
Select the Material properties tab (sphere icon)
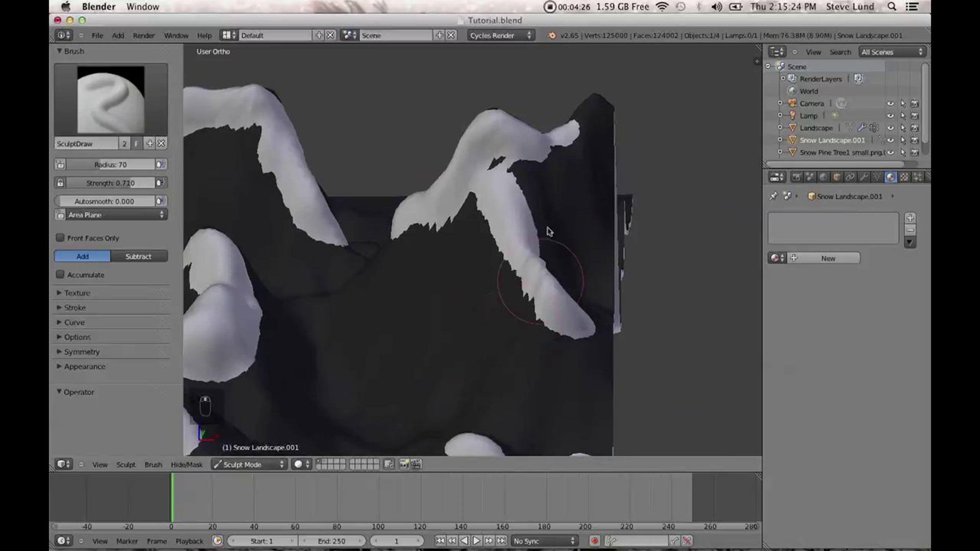coord(891,177)
